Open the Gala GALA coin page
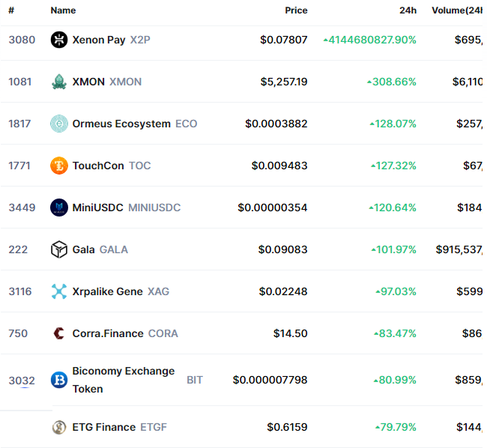The width and height of the screenshot is (487, 448). tap(100, 249)
